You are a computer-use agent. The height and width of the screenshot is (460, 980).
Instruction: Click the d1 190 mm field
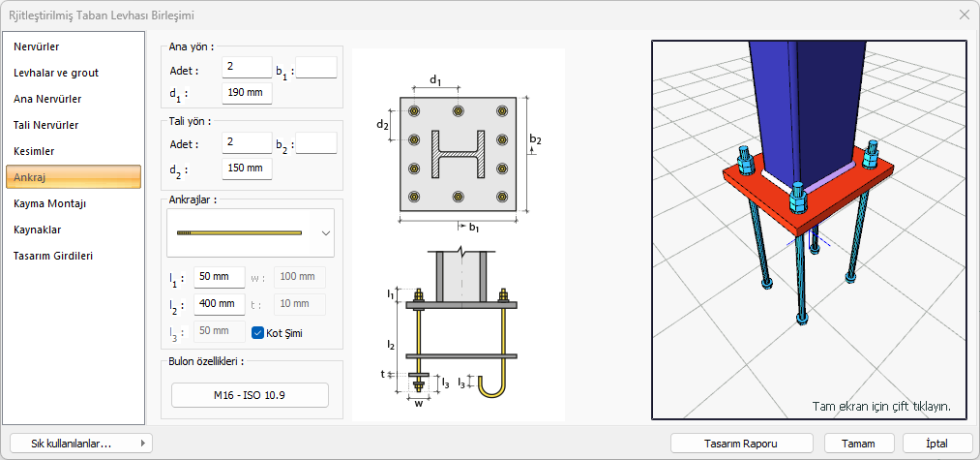click(x=247, y=93)
